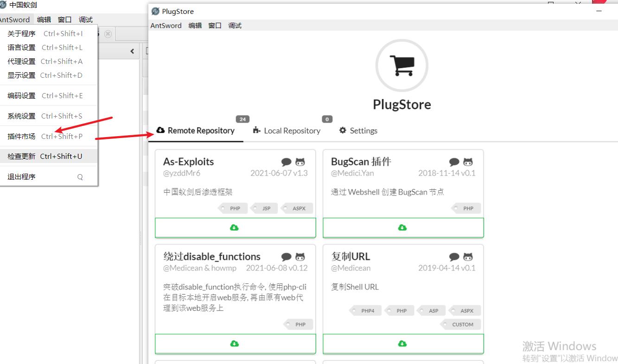Click 2019-04-14 v0.1 version text
Image resolution: width=618 pixels, height=364 pixels.
click(x=447, y=268)
